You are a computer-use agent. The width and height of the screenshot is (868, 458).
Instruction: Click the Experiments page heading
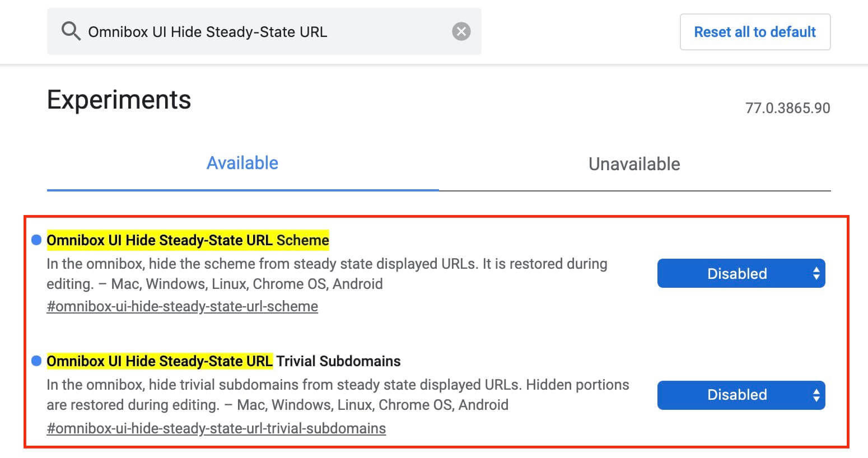click(119, 100)
